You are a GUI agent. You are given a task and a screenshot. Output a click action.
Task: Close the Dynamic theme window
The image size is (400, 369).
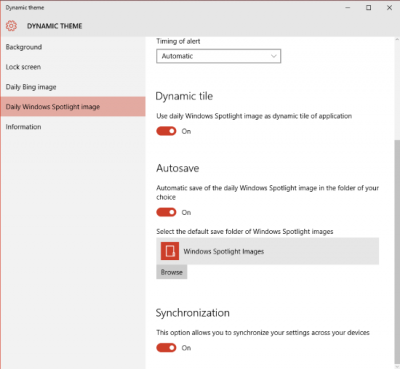point(389,8)
